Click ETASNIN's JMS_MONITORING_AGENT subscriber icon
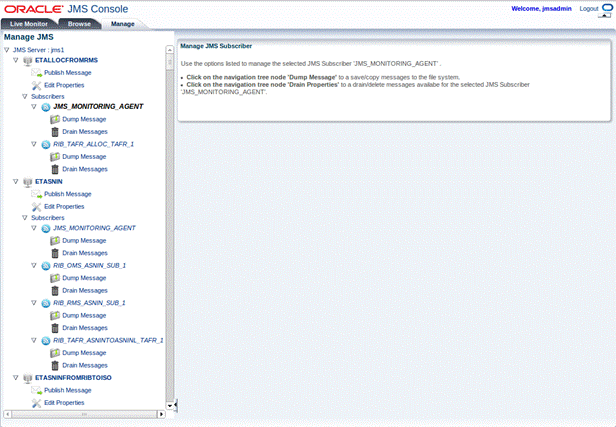This screenshot has height=427, width=616. (x=46, y=229)
